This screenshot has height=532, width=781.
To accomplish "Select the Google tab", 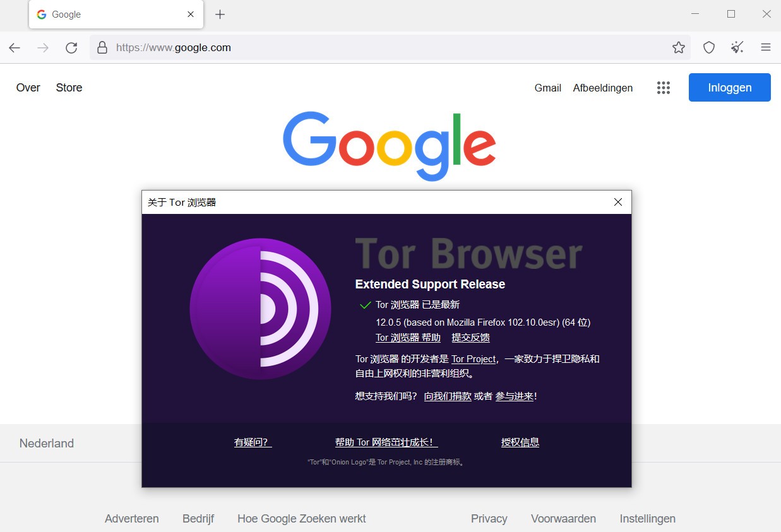I will [x=116, y=15].
